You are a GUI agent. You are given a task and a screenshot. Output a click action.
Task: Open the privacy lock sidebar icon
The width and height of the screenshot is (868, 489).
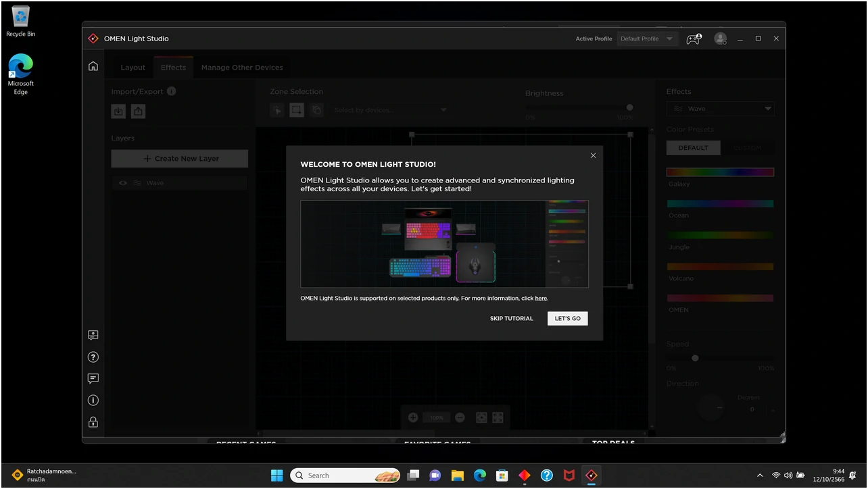click(x=93, y=422)
